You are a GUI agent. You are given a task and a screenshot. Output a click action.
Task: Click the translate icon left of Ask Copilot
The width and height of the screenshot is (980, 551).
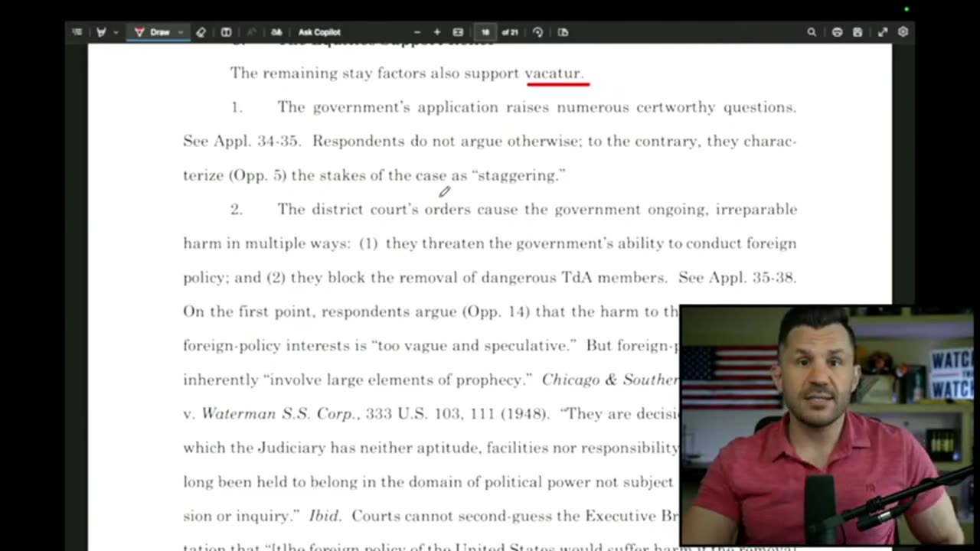tap(276, 32)
